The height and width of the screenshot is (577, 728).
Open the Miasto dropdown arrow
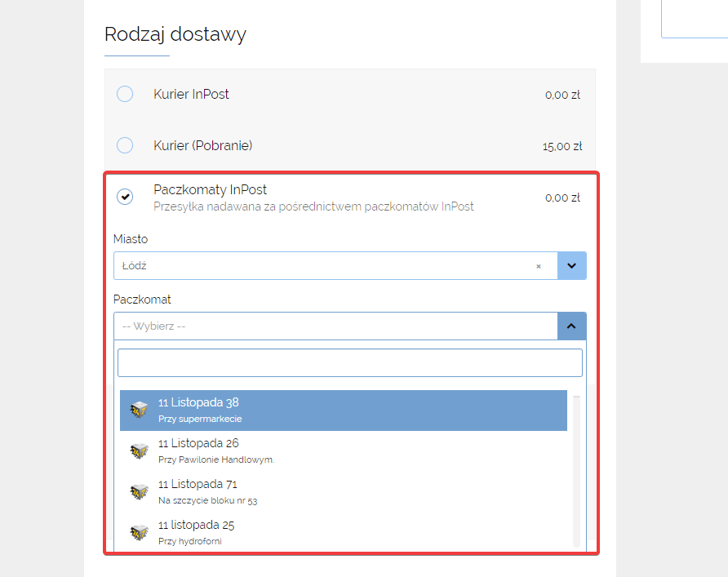tap(571, 266)
